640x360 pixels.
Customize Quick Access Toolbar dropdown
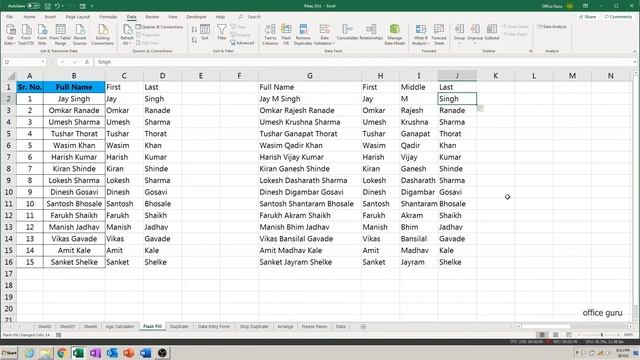(x=92, y=6)
